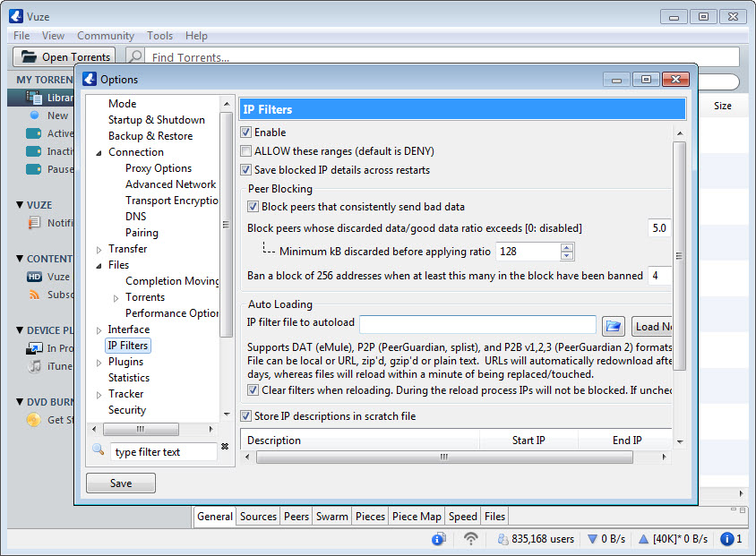Switch to the Piece Map tab
The image size is (756, 556).
click(417, 516)
